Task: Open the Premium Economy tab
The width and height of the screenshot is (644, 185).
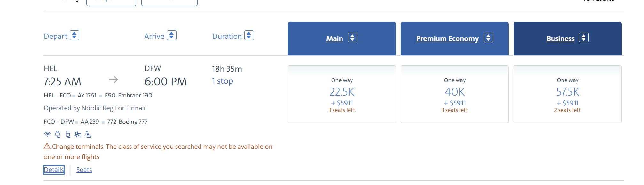Action: [x=447, y=38]
